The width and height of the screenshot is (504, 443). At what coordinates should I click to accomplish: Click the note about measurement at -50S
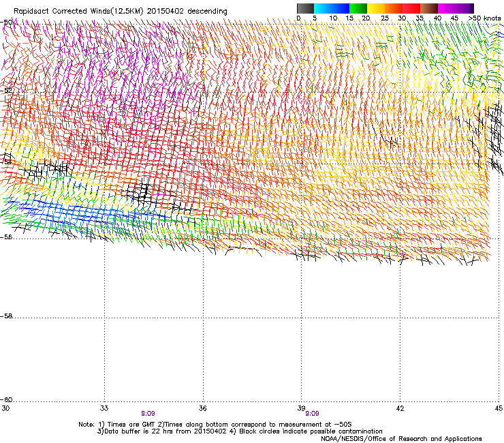(x=255, y=425)
